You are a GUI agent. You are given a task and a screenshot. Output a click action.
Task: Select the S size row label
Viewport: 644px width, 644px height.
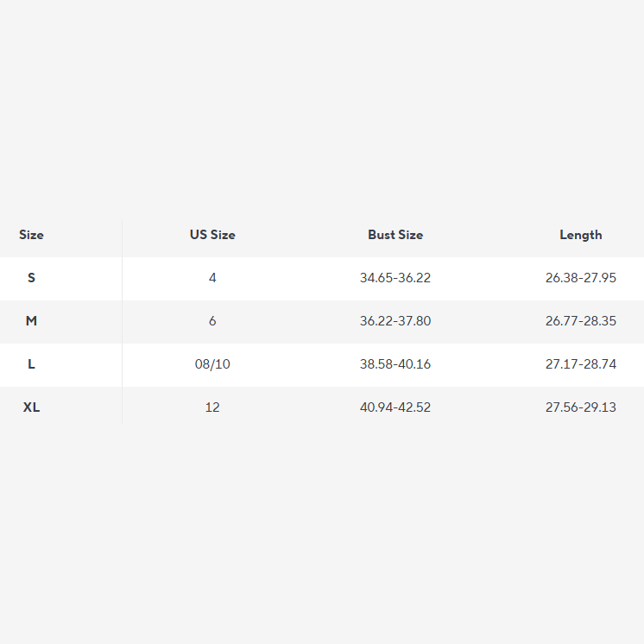pyautogui.click(x=31, y=278)
